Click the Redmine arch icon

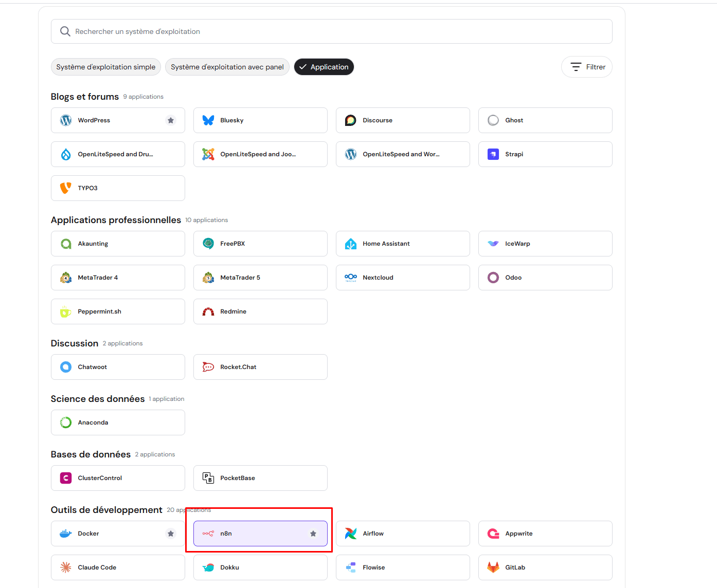[208, 311]
